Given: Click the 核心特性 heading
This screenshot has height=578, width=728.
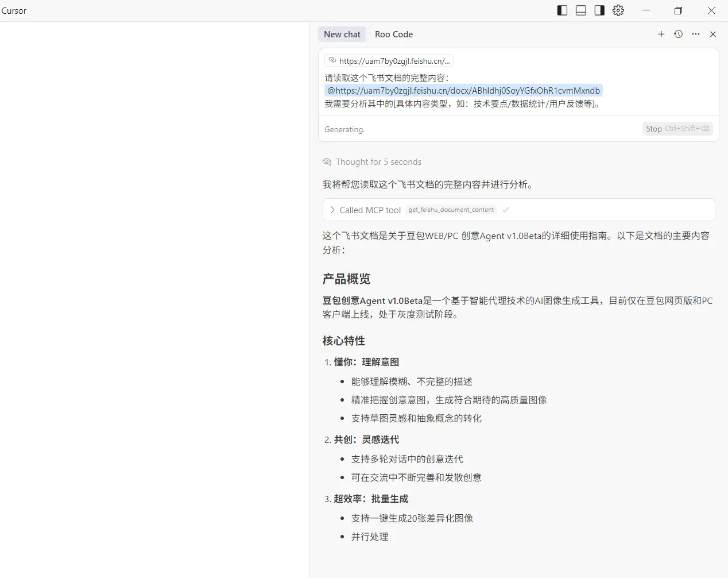Looking at the screenshot, I should [344, 341].
